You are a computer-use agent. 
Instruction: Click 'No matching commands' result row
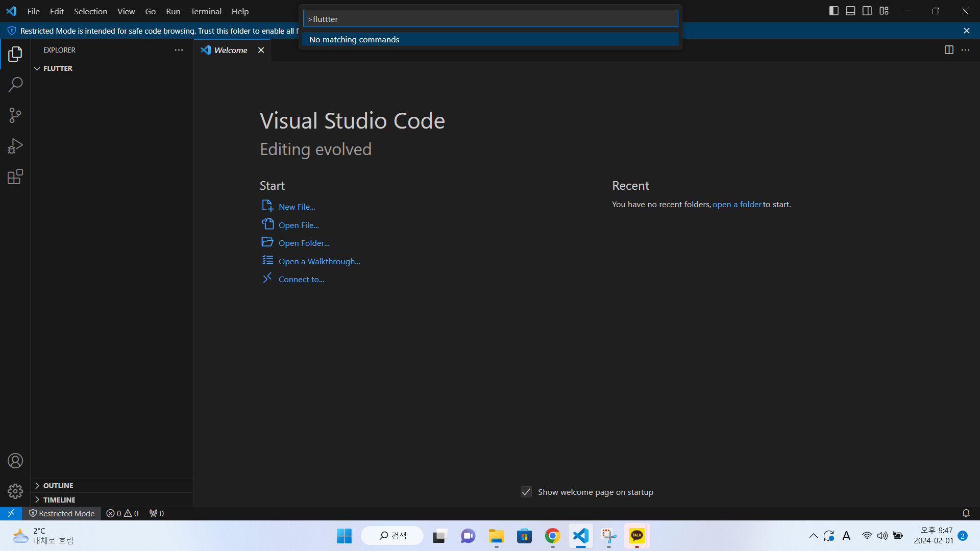491,39
